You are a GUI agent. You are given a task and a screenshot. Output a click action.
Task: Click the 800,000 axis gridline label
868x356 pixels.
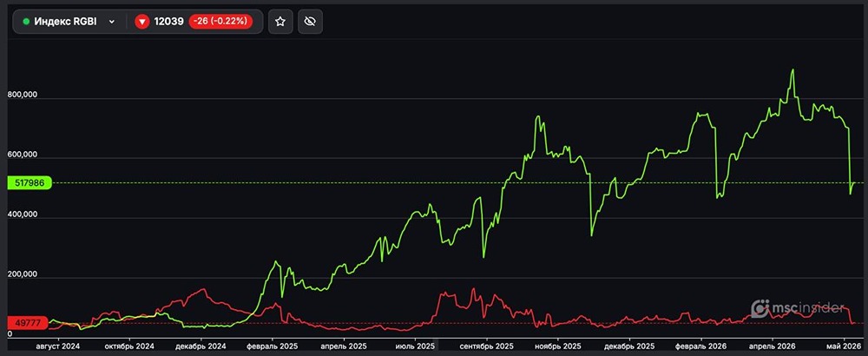tap(23, 95)
